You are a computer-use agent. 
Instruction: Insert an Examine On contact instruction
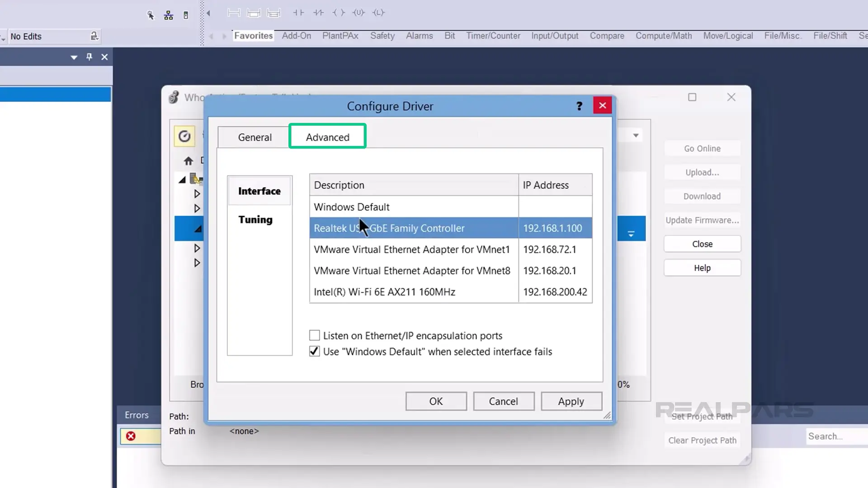(298, 13)
